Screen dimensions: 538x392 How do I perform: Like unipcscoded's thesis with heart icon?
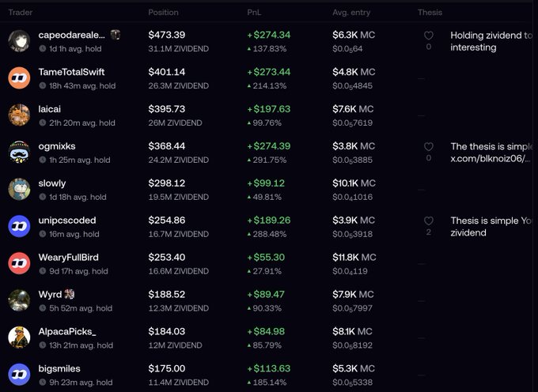pos(429,220)
